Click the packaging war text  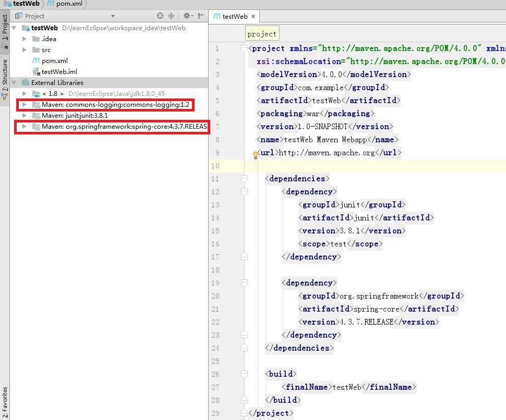pyautogui.click(x=313, y=114)
